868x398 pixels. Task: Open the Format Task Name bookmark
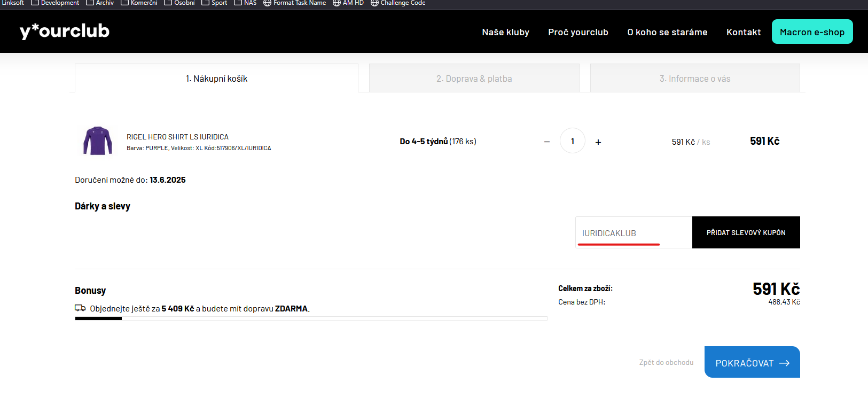294,3
